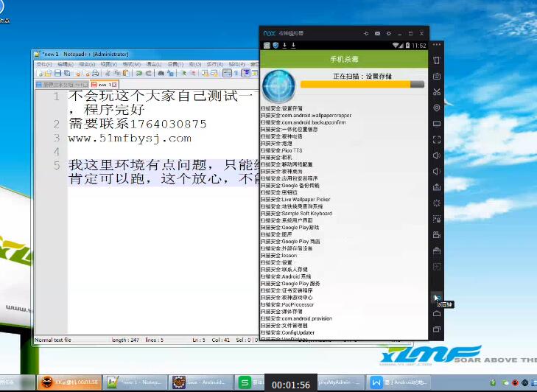The width and height of the screenshot is (537, 392).
Task: Click the virtual location pin icon in Nox
Action: click(x=437, y=108)
